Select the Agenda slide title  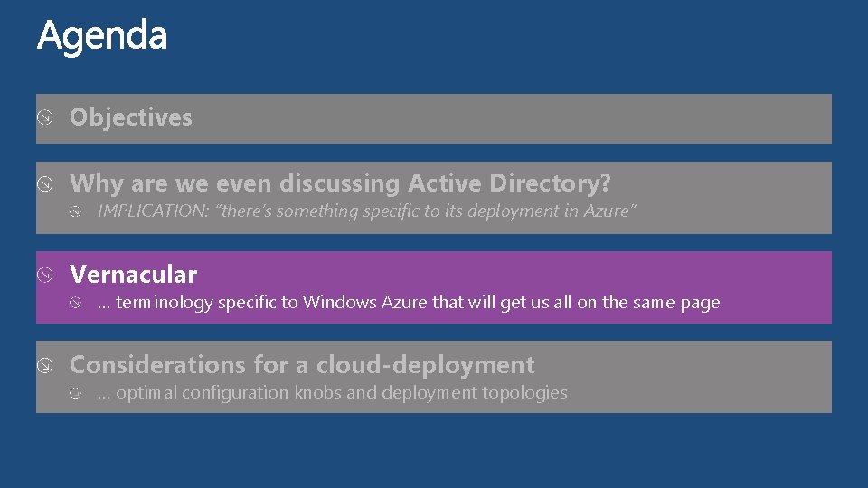102,36
